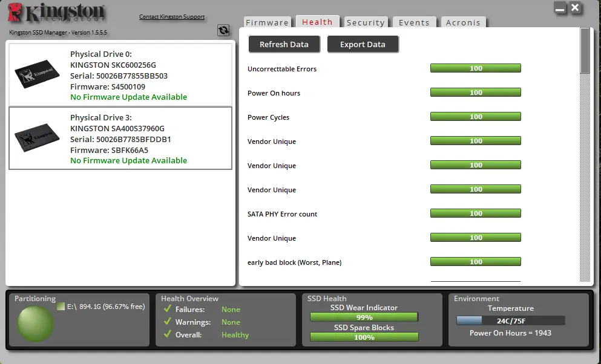Click the Uncorrectable Errors health bar

click(x=476, y=68)
